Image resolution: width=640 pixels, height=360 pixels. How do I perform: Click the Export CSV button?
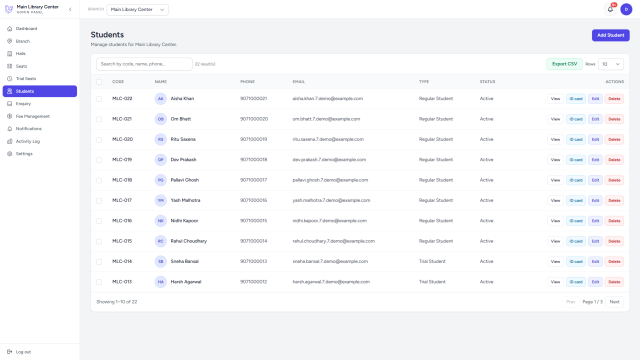(564, 64)
